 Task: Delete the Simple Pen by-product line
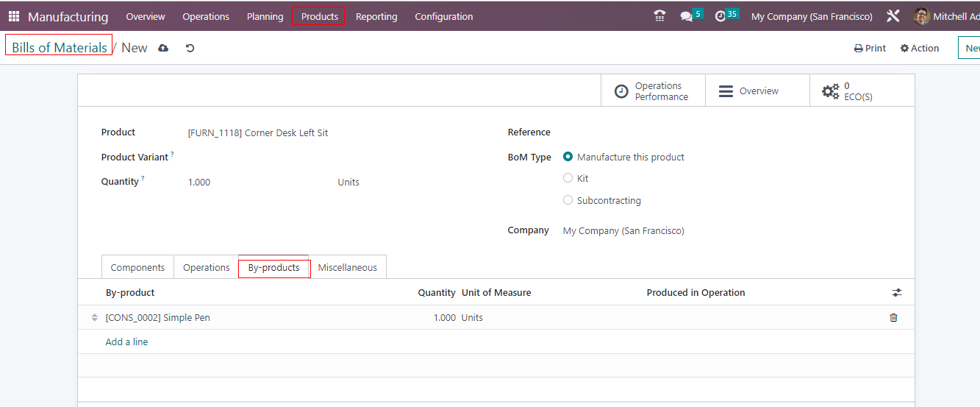point(893,318)
